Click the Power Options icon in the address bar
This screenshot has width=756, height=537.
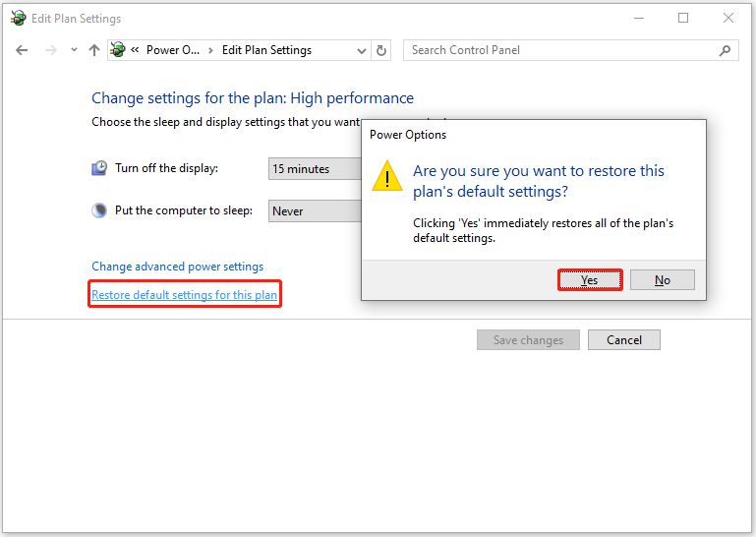[x=118, y=50]
